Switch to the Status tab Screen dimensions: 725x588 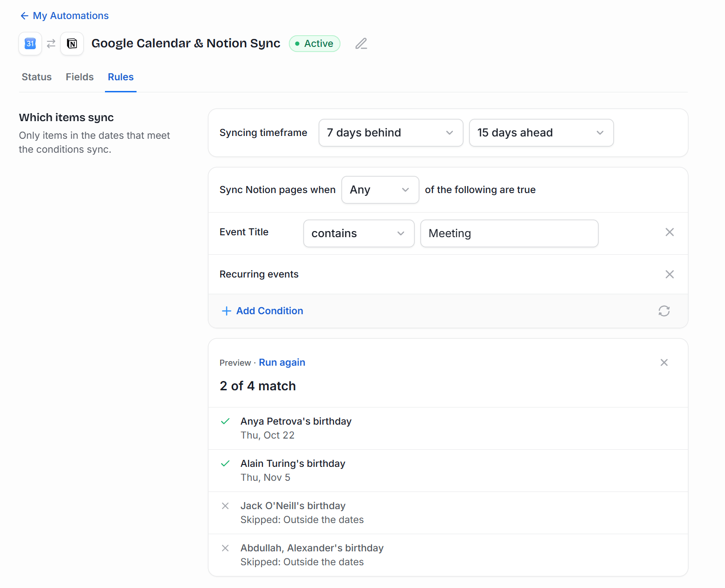pos(37,77)
